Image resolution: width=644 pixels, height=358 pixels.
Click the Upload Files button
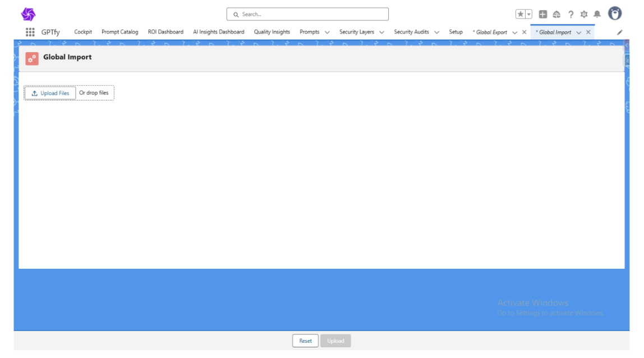point(50,93)
